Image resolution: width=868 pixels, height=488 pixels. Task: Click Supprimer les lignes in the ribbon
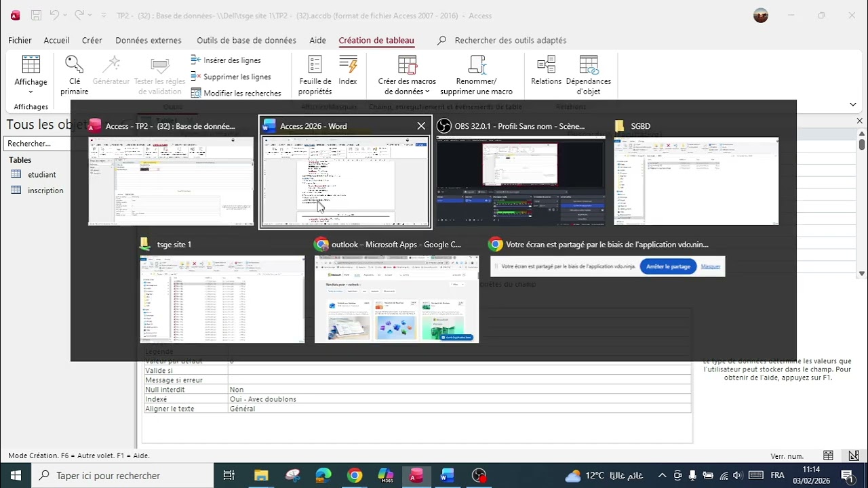[231, 77]
